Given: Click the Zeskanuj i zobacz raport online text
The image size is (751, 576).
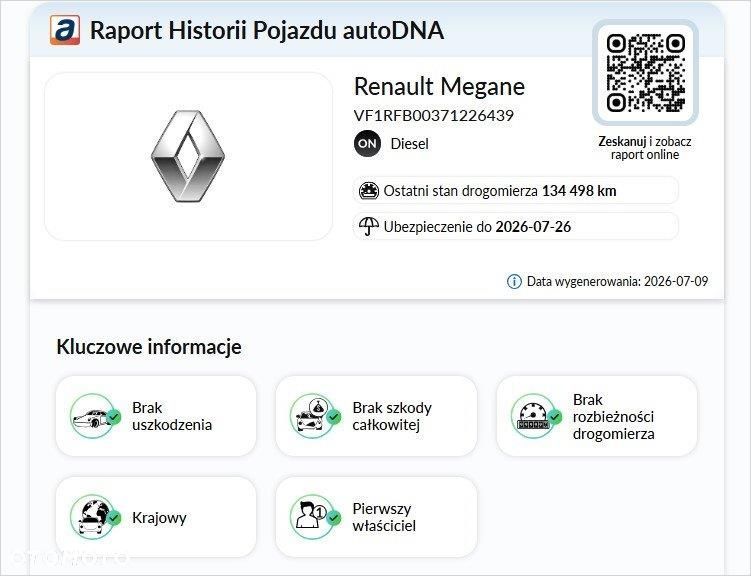Looking at the screenshot, I should pyautogui.click(x=645, y=148).
